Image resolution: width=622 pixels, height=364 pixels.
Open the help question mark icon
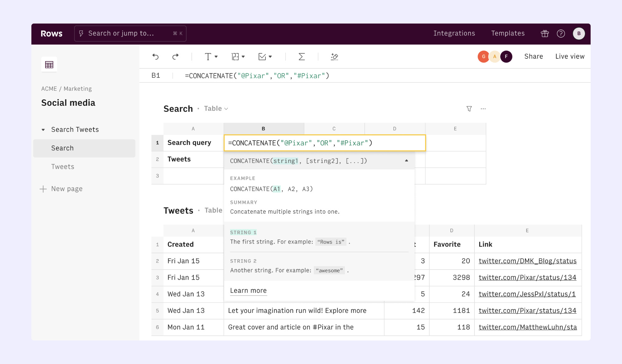pyautogui.click(x=561, y=34)
